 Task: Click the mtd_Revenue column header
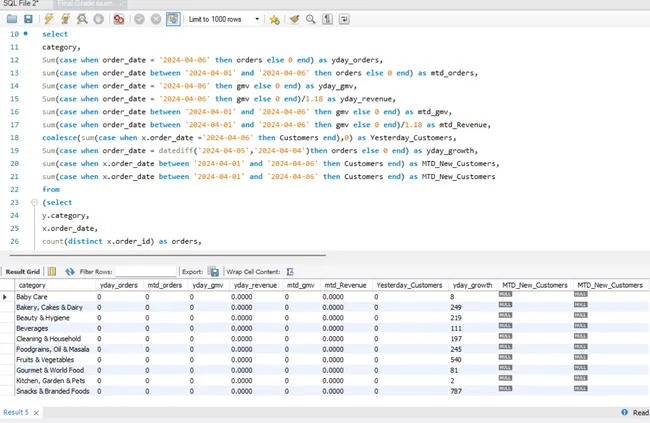click(345, 285)
